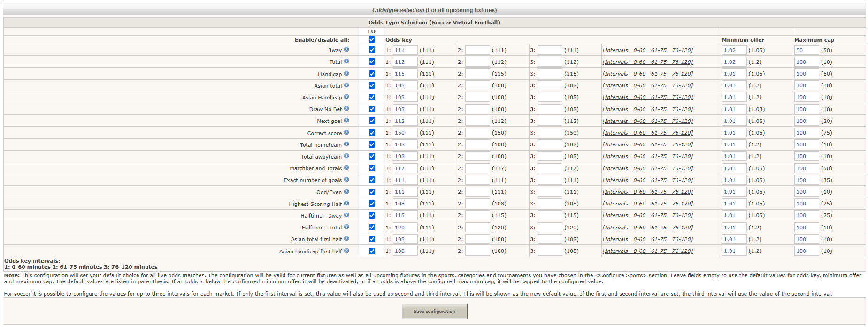Image resolution: width=868 pixels, height=327 pixels.
Task: Click the info icon beside Asian Handicap
Action: [x=346, y=97]
